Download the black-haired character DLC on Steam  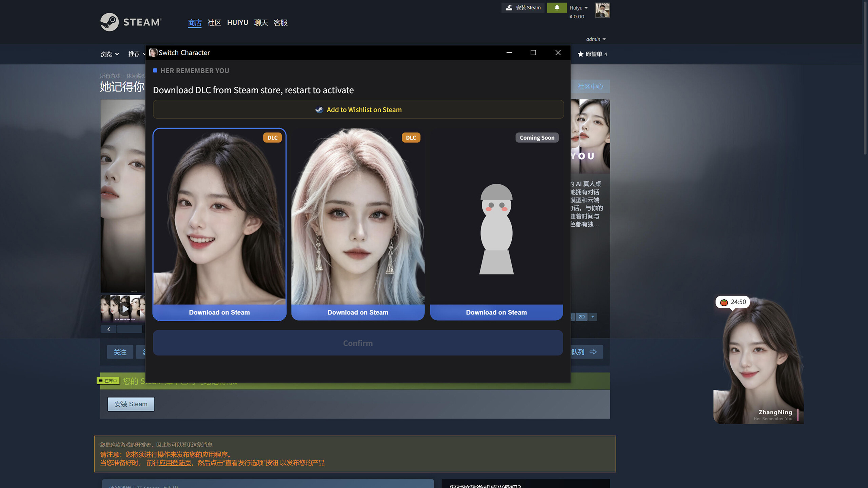(x=219, y=312)
